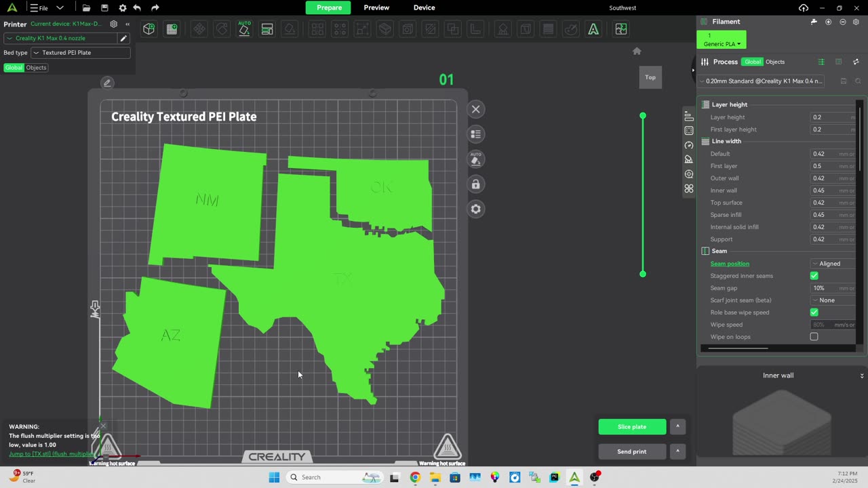Click the Seam gap input field
868x488 pixels.
tap(833, 288)
